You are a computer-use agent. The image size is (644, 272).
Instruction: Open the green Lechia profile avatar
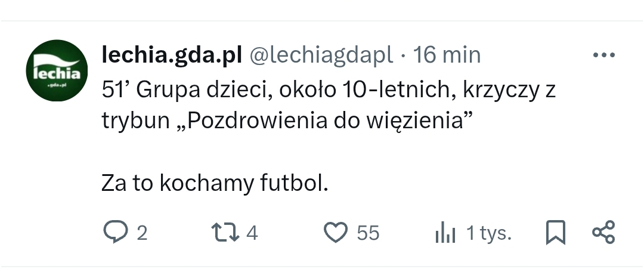(x=57, y=69)
